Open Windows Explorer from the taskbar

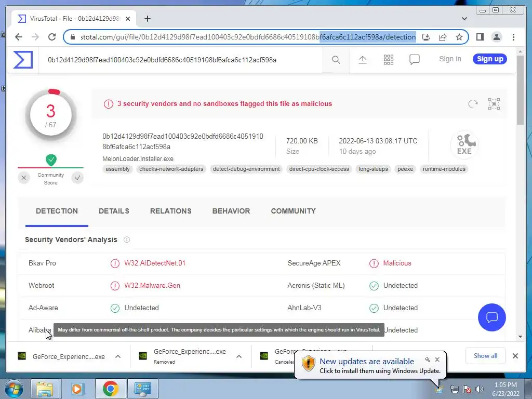click(x=45, y=389)
